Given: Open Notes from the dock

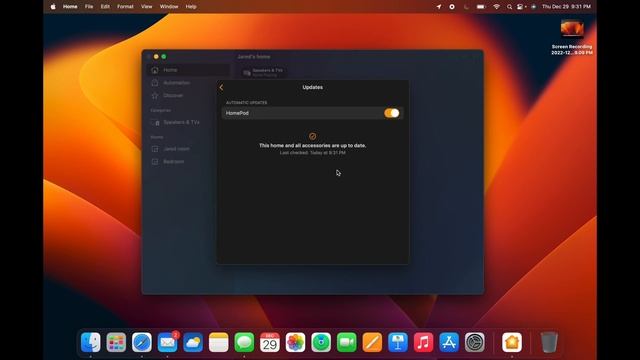Looking at the screenshot, I should pos(219,342).
